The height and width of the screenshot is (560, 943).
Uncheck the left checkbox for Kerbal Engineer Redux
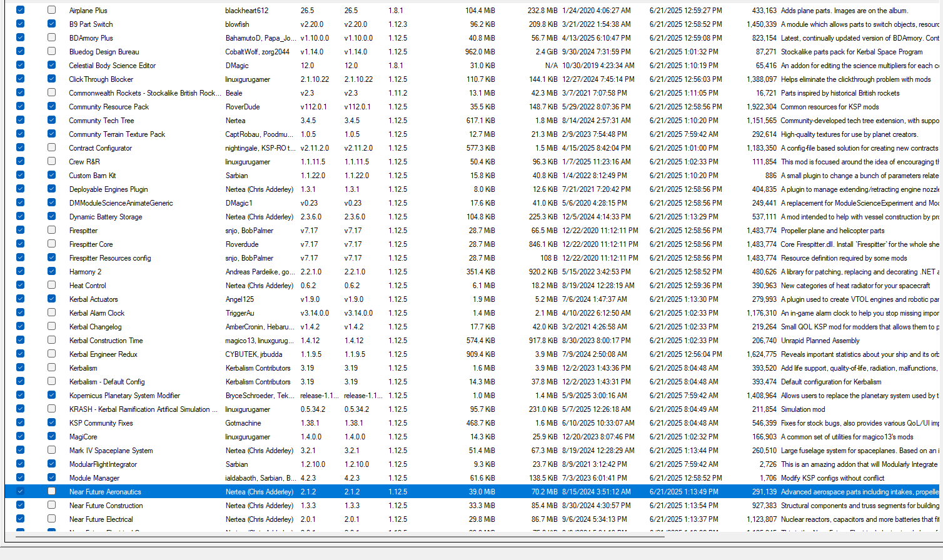pyautogui.click(x=20, y=354)
